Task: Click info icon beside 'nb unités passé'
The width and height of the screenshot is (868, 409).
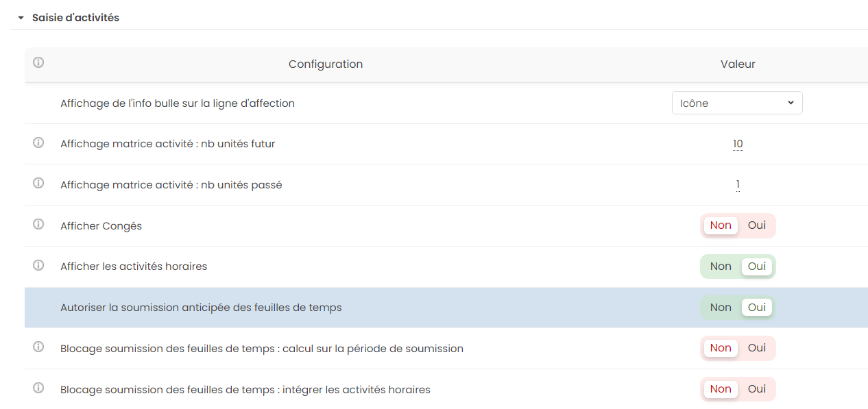Action: (38, 184)
